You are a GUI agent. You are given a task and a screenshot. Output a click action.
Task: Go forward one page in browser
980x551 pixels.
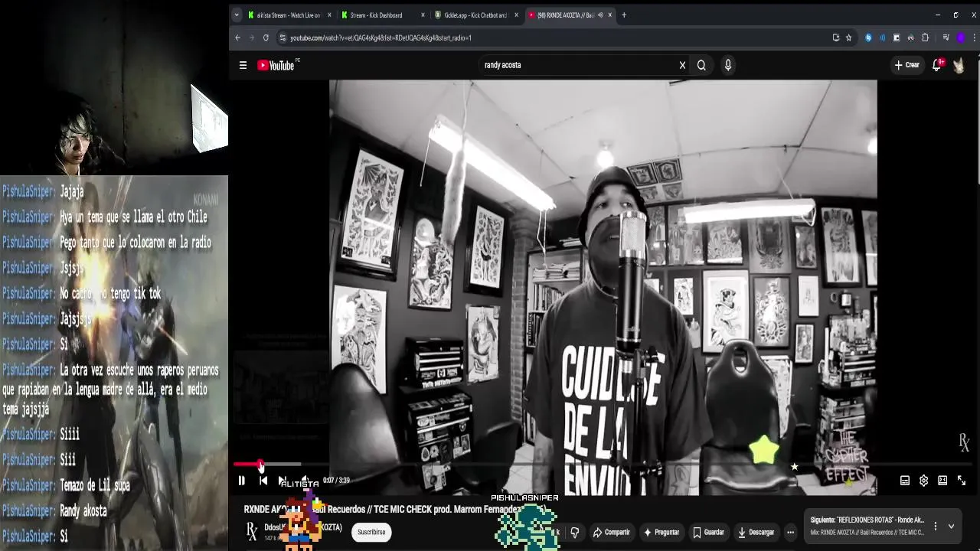[x=252, y=37]
